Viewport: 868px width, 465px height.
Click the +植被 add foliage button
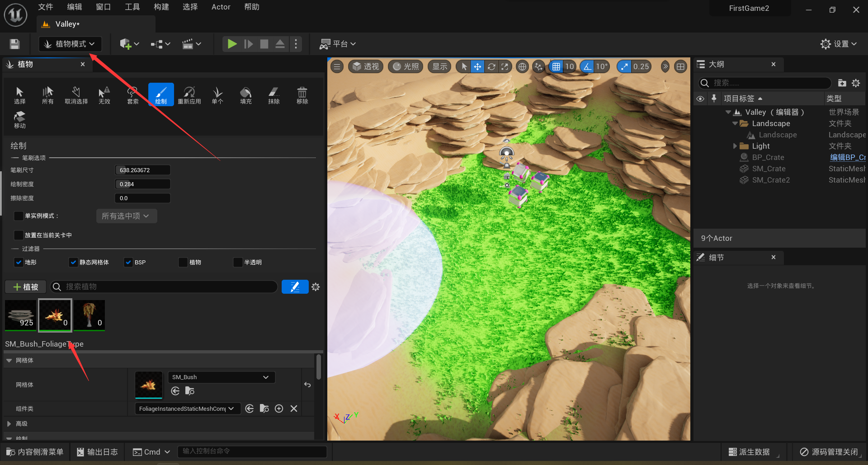[26, 287]
